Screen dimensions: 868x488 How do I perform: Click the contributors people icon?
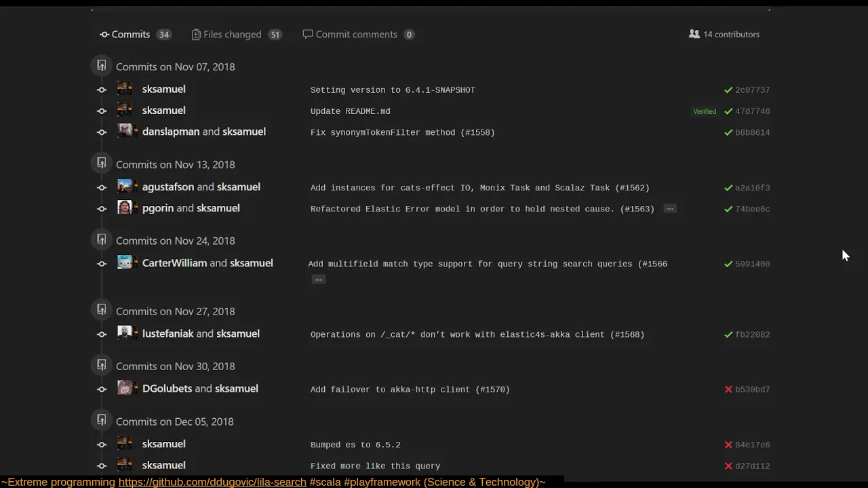(694, 34)
